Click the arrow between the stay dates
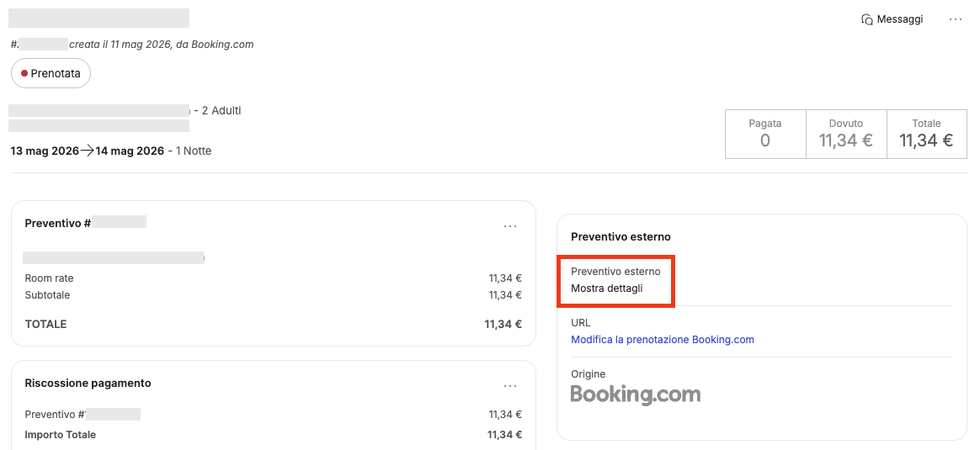This screenshot has width=980, height=450. tap(87, 151)
